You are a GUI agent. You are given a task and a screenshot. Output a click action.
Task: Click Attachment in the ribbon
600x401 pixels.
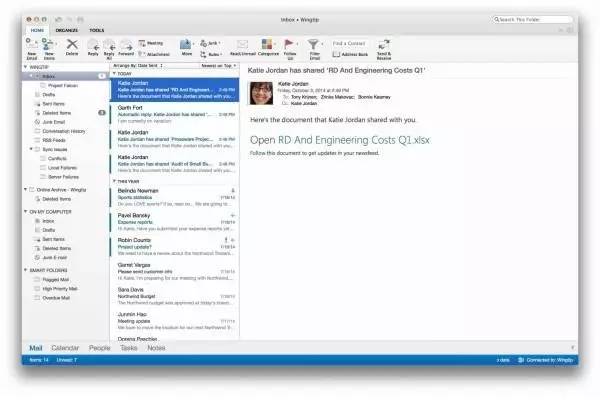(154, 54)
